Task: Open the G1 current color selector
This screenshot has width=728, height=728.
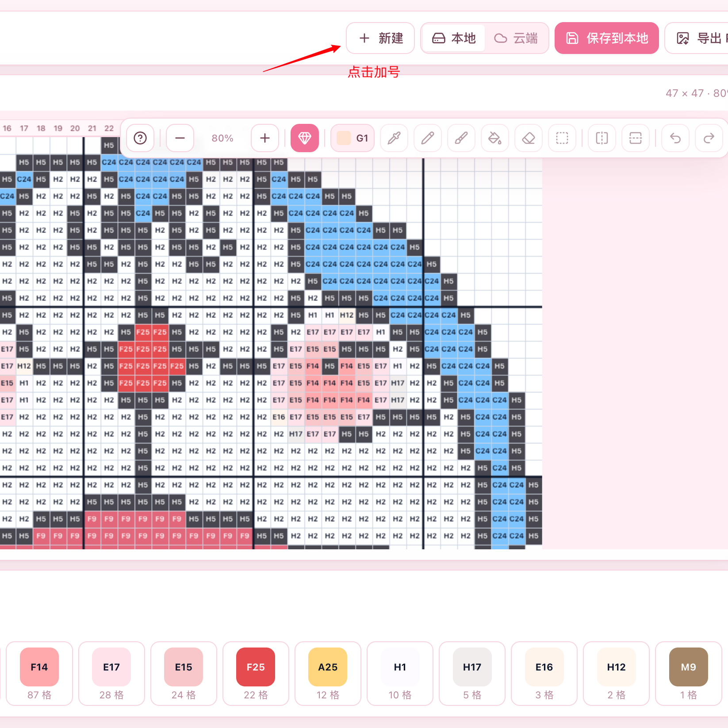Action: [353, 138]
